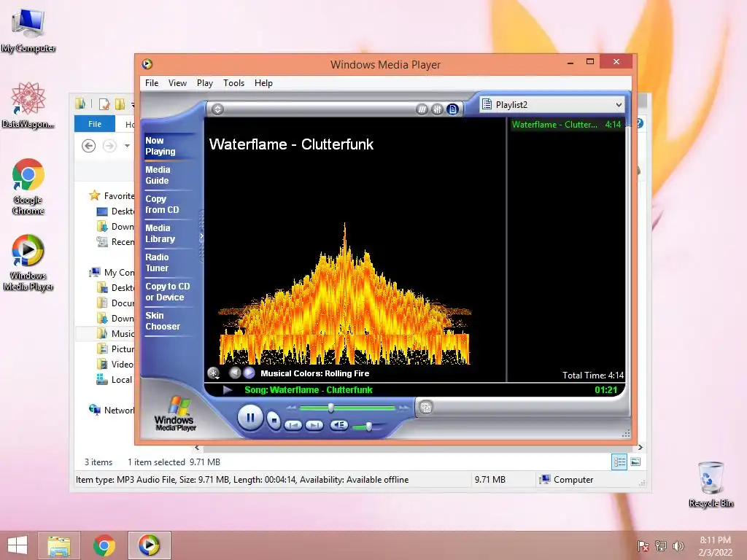This screenshot has height=560, width=747.
Task: Turn on shuffle with the striped button
Action: (422, 109)
